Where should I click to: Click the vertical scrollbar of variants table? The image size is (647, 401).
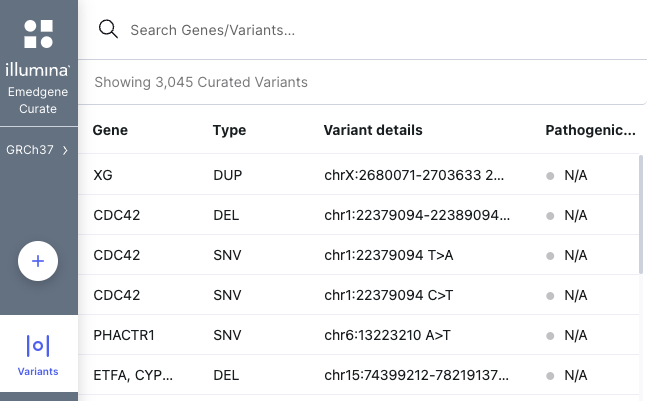point(641,215)
